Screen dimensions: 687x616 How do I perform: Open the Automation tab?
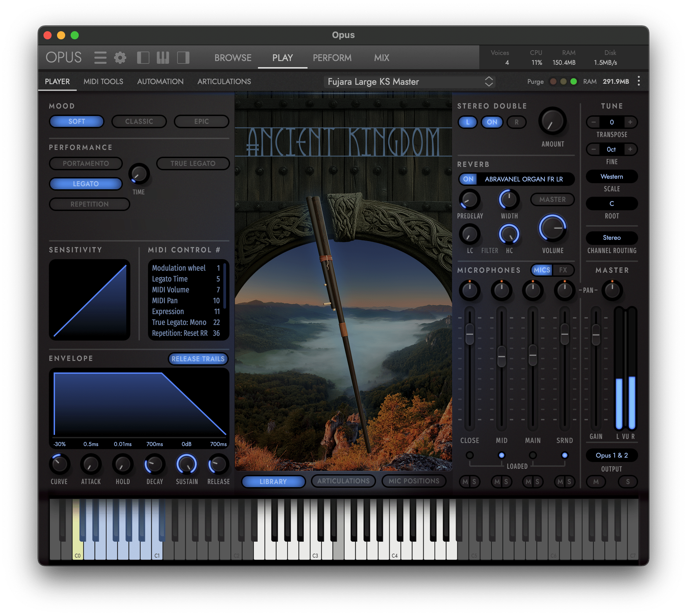(160, 81)
